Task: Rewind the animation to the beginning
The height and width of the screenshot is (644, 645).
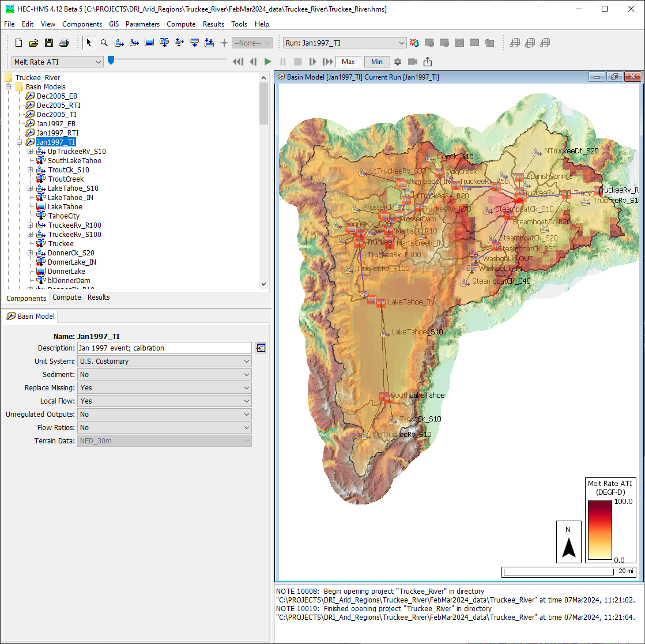Action: pyautogui.click(x=237, y=62)
